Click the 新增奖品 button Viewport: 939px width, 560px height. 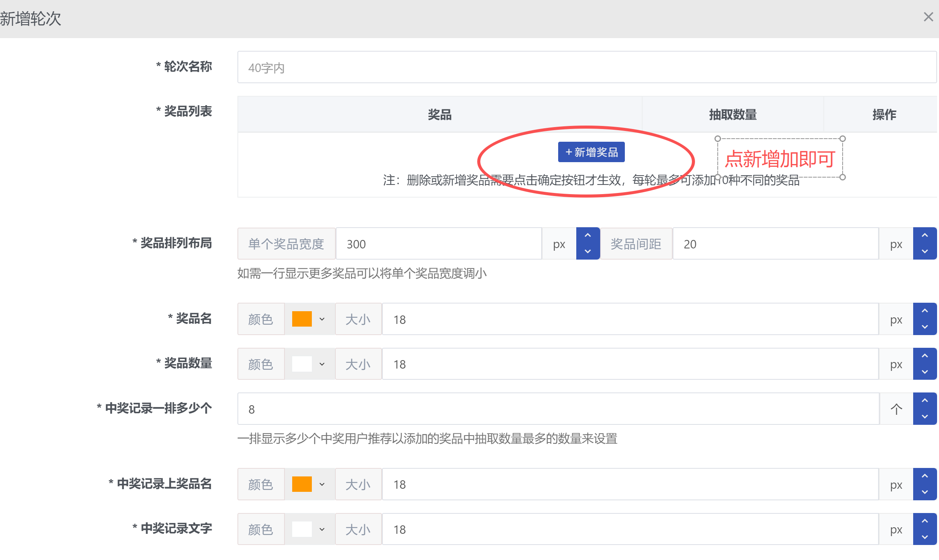tap(591, 152)
